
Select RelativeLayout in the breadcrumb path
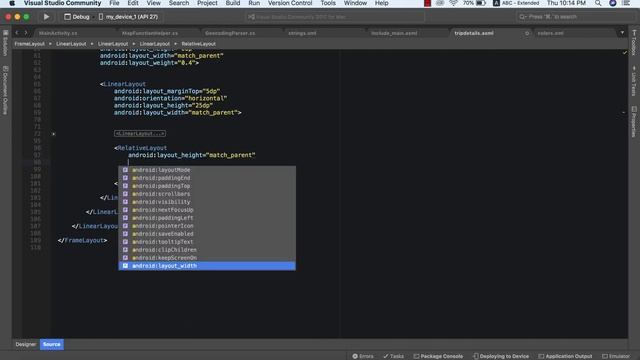point(198,44)
